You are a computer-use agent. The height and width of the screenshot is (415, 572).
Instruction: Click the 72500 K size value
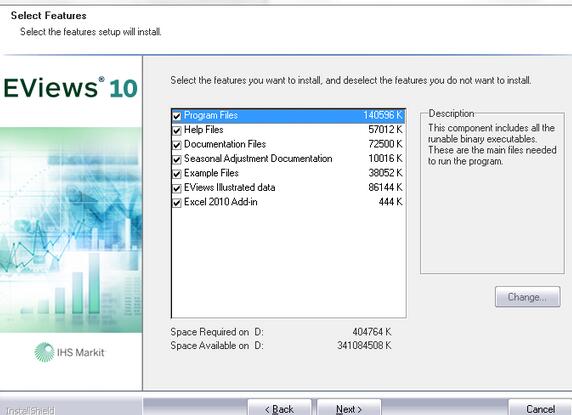coord(385,144)
